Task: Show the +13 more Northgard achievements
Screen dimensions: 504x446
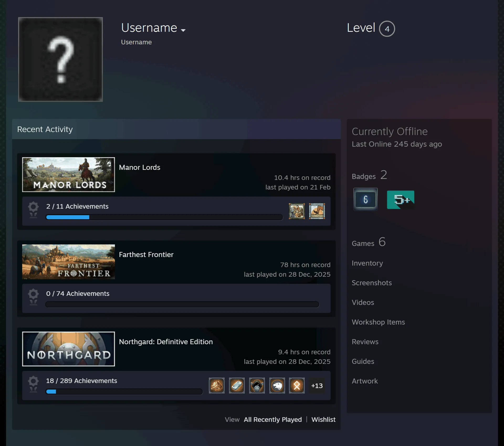Action: click(317, 386)
